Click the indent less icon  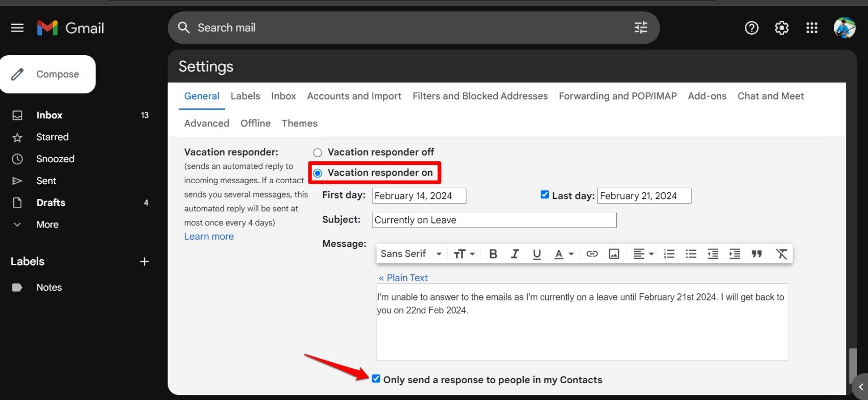pos(713,254)
